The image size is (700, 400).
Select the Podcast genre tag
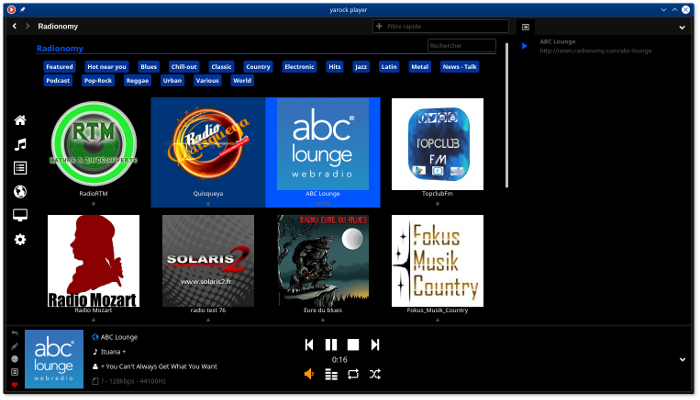(x=58, y=80)
